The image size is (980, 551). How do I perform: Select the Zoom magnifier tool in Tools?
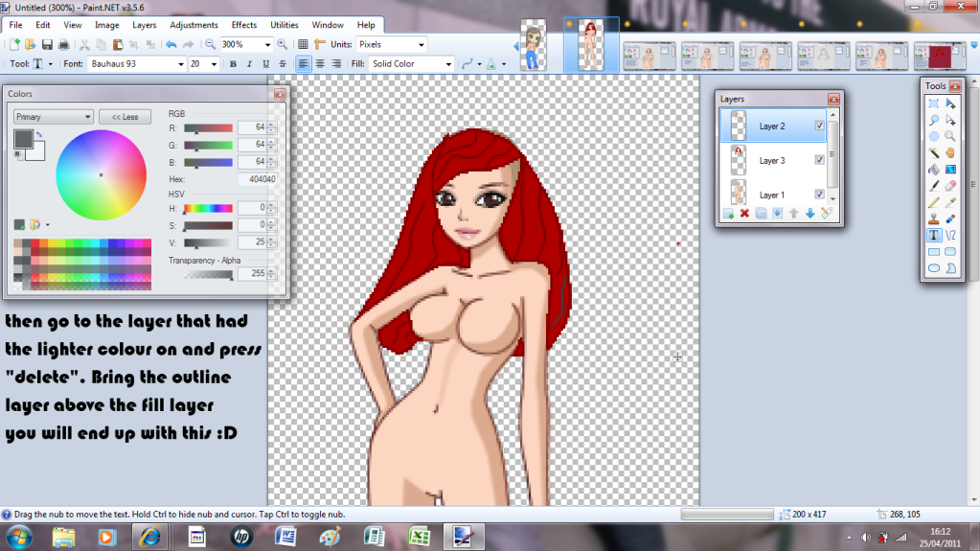(x=950, y=136)
